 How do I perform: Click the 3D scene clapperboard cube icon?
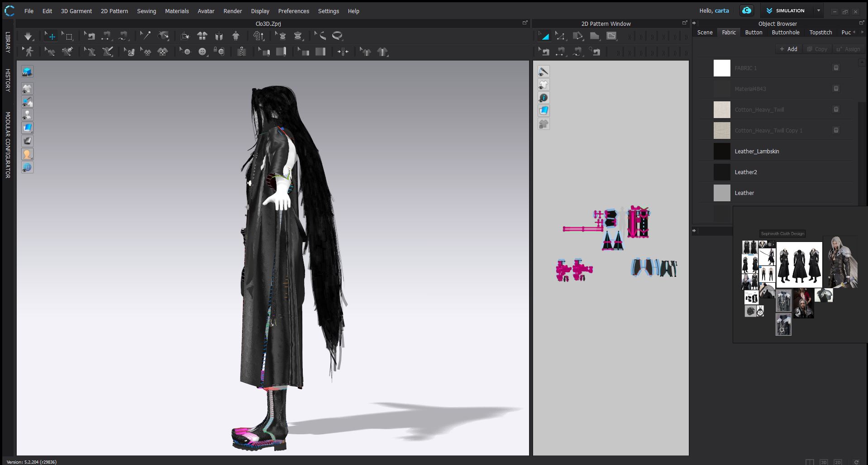(27, 71)
